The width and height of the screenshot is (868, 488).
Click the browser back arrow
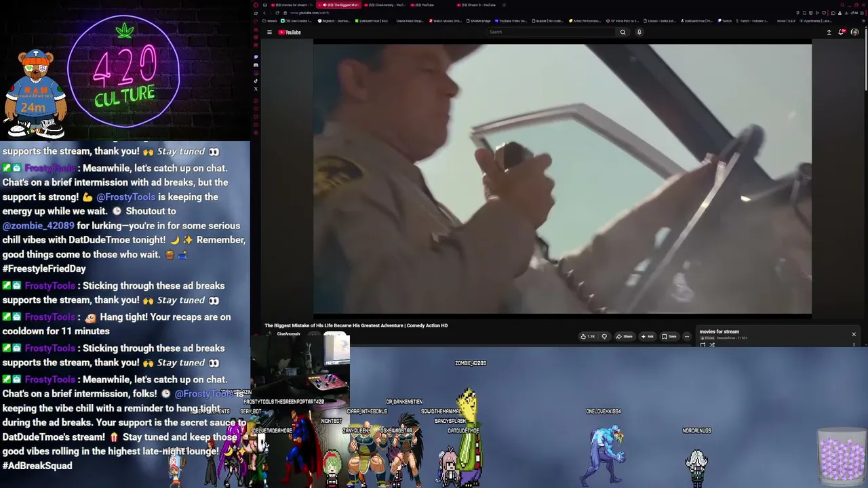pyautogui.click(x=264, y=13)
